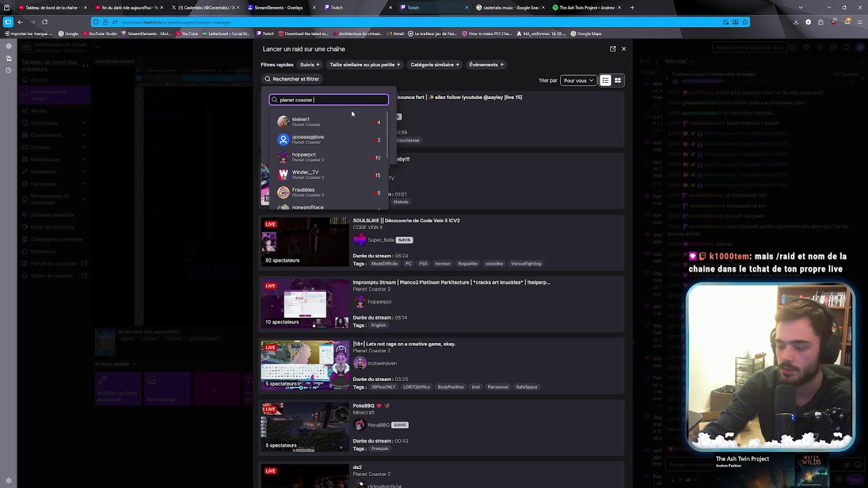Open 'SOULSLIKE || Découverte de Code Vein II' title
This screenshot has height=488, width=868.
pos(406,220)
